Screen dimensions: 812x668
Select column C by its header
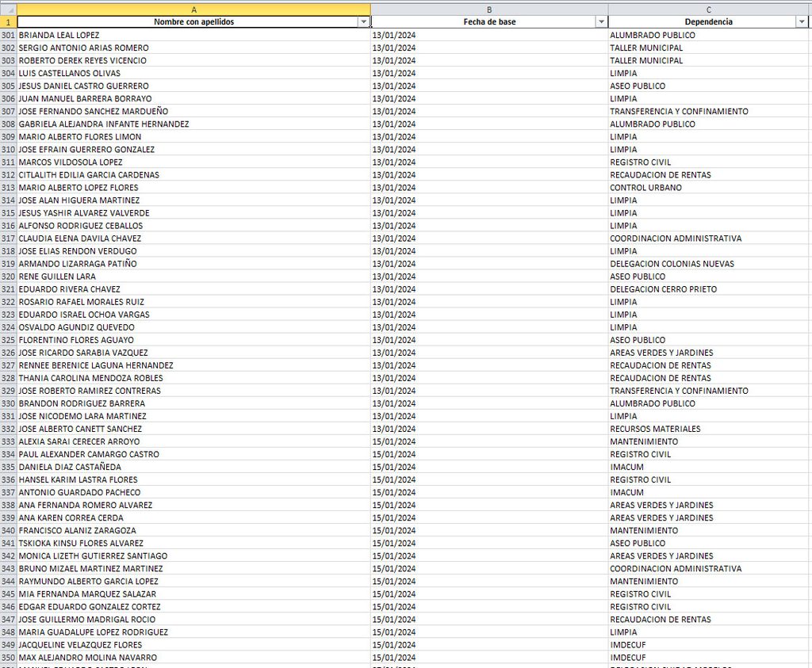point(708,10)
